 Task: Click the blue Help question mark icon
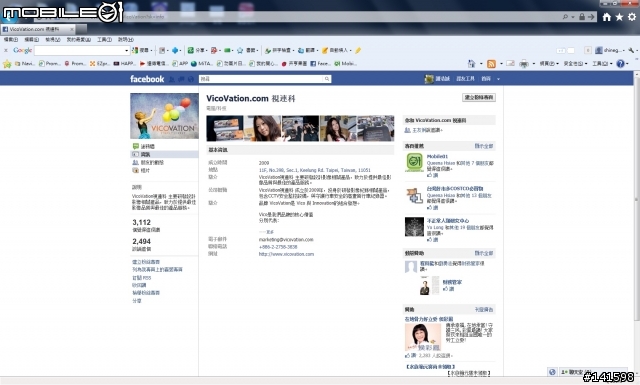(620, 63)
